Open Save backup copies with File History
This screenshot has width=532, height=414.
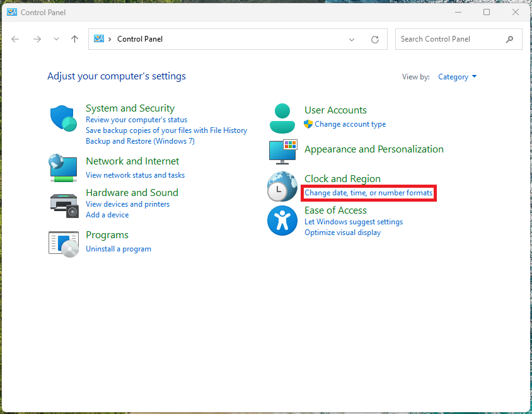tap(166, 130)
